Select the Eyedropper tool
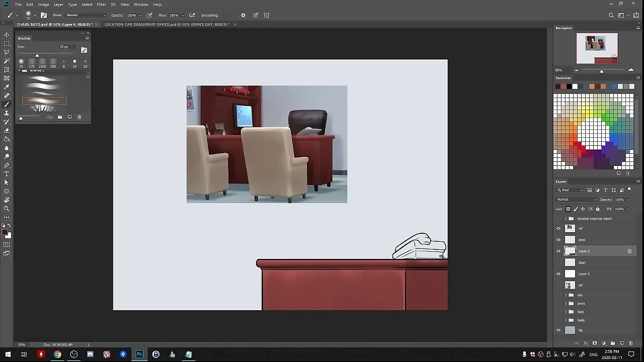The height and width of the screenshot is (362, 644). pos(7,87)
